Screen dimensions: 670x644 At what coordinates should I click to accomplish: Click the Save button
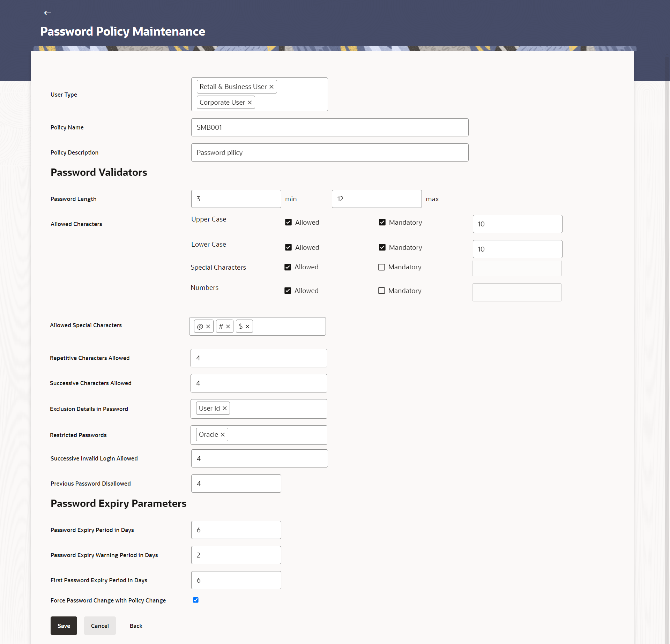coord(64,626)
